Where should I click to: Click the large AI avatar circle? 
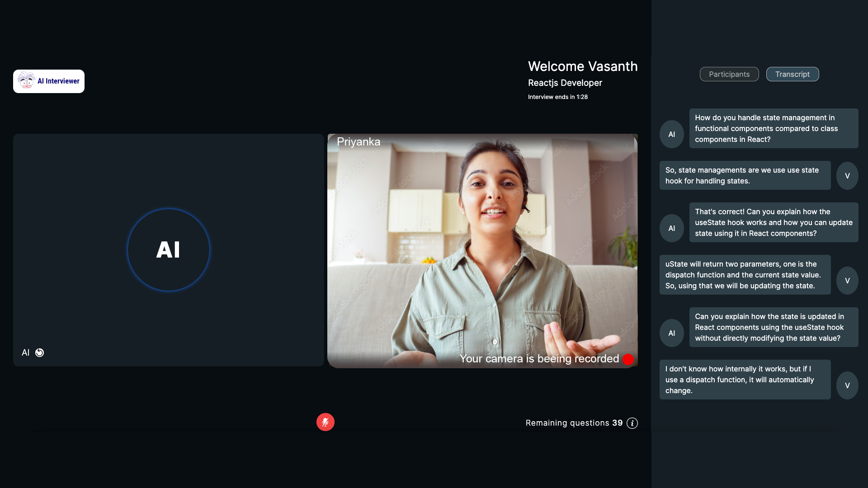(x=168, y=250)
